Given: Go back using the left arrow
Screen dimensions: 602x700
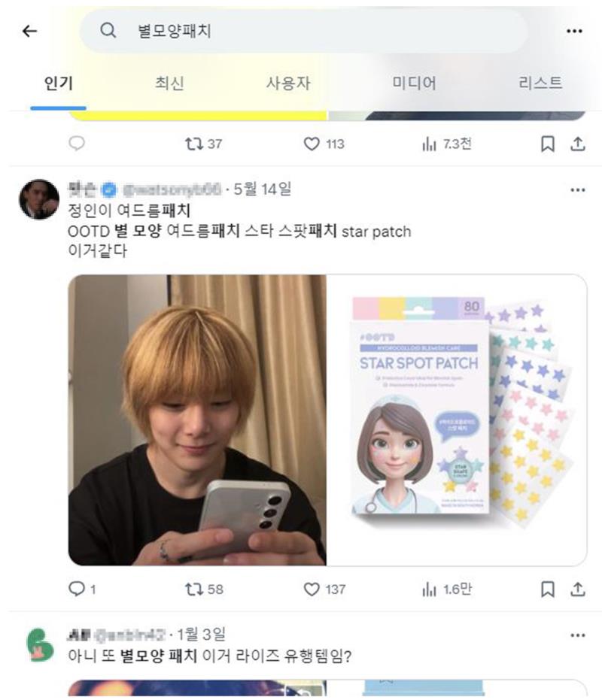Looking at the screenshot, I should click(29, 31).
